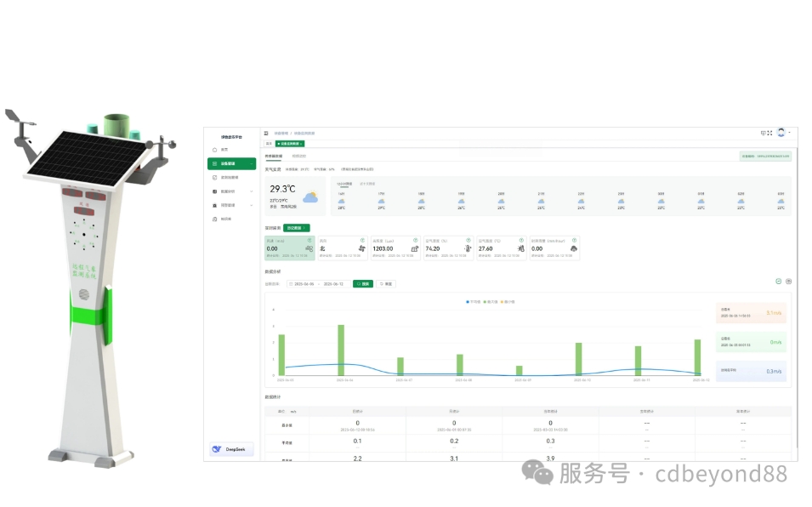This screenshot has height=507, width=812.
Task: Click the user avatar in header
Action: pyautogui.click(x=781, y=134)
